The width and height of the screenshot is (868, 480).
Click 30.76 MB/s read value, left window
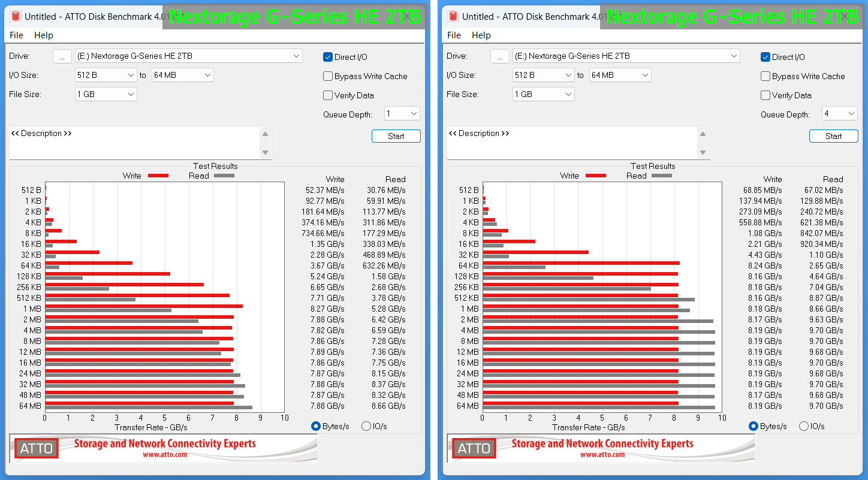coord(386,190)
